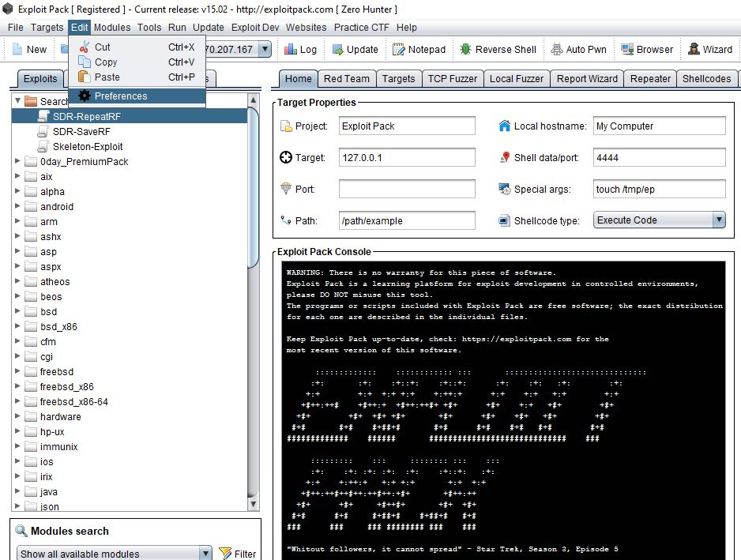
Task: Open the Shellcode type dropdown
Action: (660, 220)
